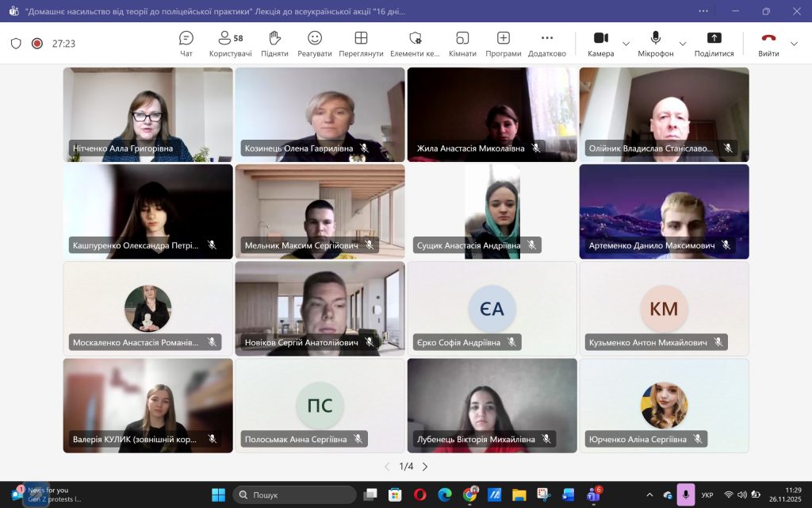The image size is (812, 508).
Task: Expand the microphone options dropdown arrow
Action: [x=683, y=44]
